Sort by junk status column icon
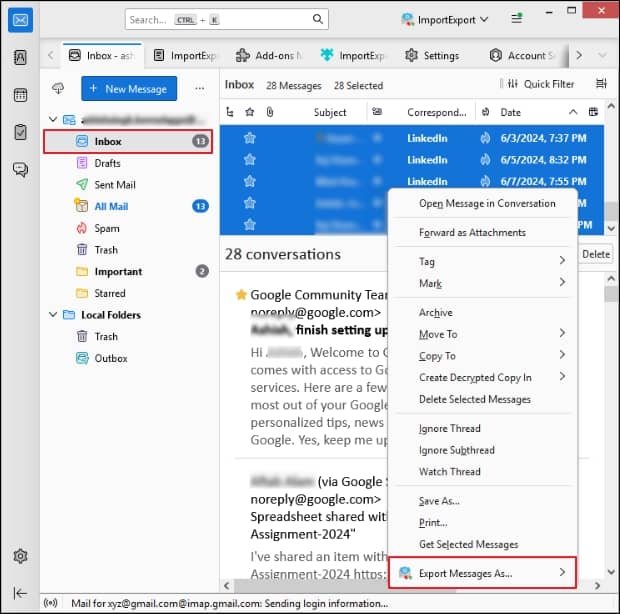The width and height of the screenshot is (620, 614). click(486, 112)
